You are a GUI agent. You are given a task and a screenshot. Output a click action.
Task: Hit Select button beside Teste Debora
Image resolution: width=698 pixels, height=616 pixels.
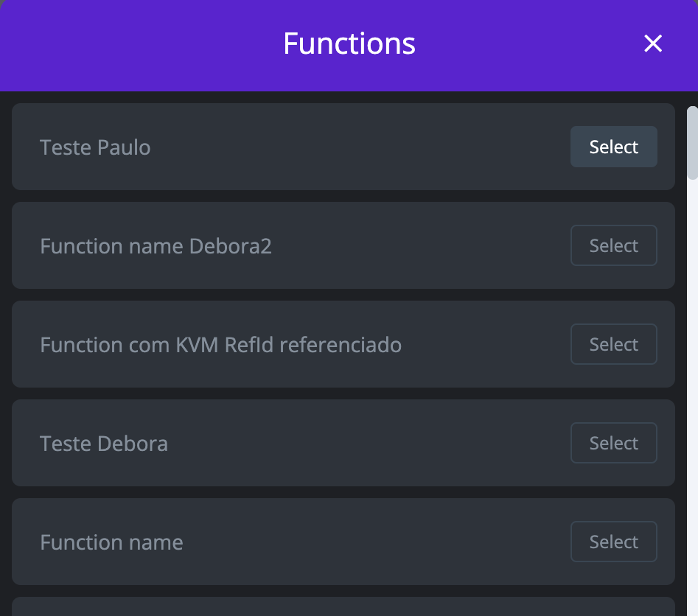613,443
